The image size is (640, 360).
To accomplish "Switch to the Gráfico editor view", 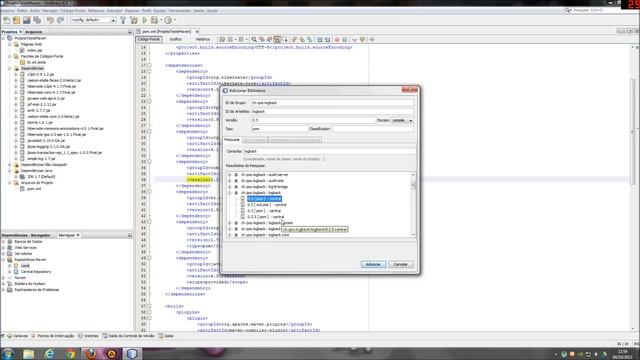I will point(176,39).
